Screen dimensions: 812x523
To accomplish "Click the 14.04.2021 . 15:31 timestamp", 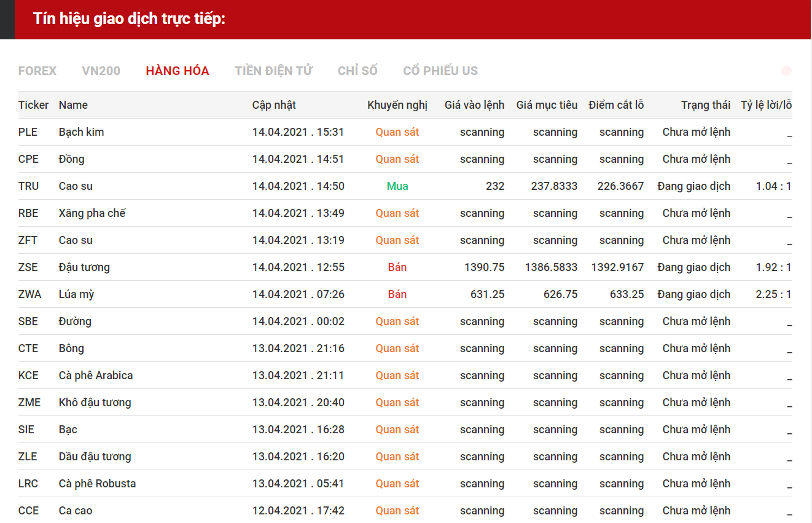I will pos(299,132).
